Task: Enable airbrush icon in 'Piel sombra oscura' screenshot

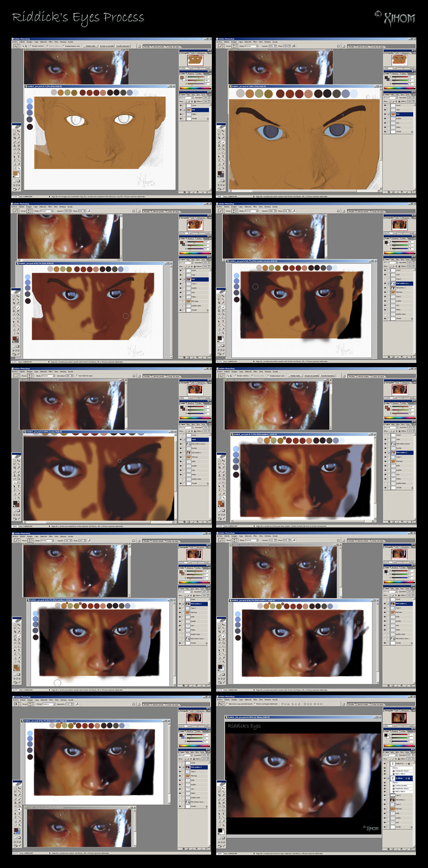Action: pyautogui.click(x=294, y=211)
